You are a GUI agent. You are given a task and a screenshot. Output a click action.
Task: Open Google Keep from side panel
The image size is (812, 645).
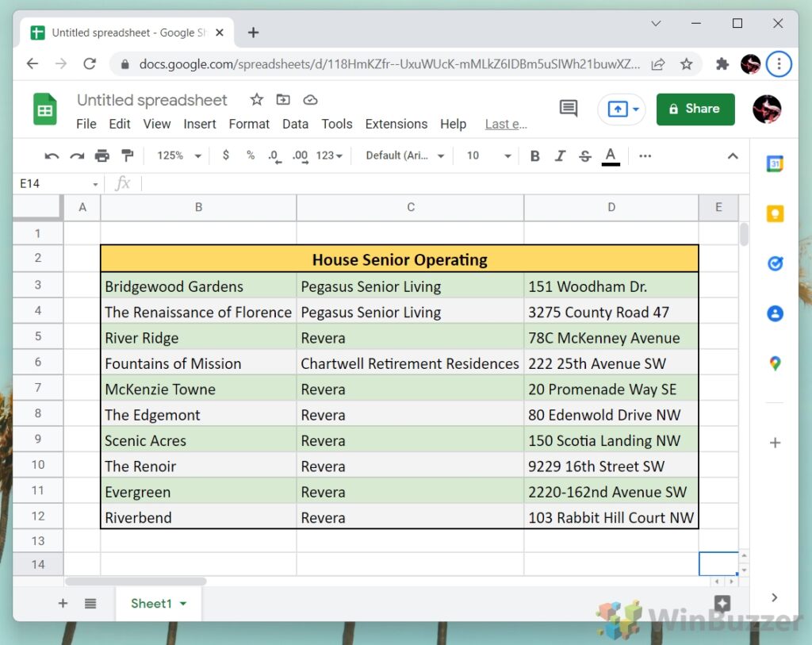click(x=775, y=214)
